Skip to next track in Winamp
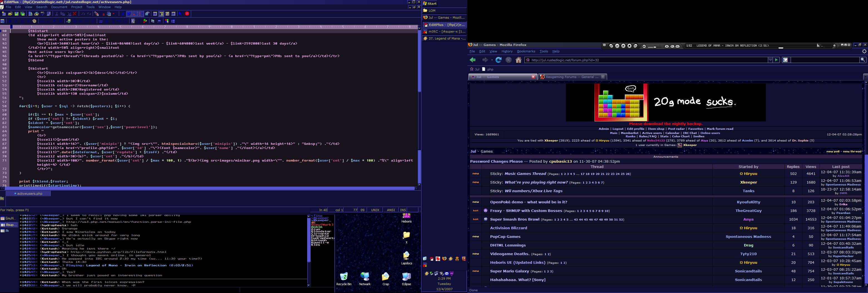868x293 pixels. (x=635, y=46)
